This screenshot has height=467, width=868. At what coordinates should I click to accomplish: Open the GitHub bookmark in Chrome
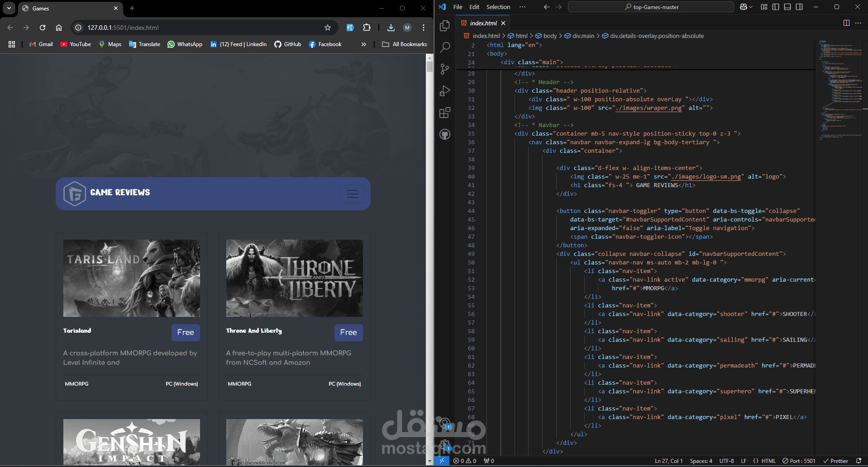point(287,44)
